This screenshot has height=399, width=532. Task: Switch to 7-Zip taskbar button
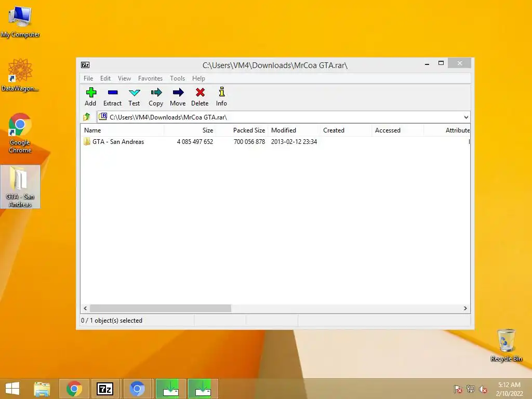point(105,389)
